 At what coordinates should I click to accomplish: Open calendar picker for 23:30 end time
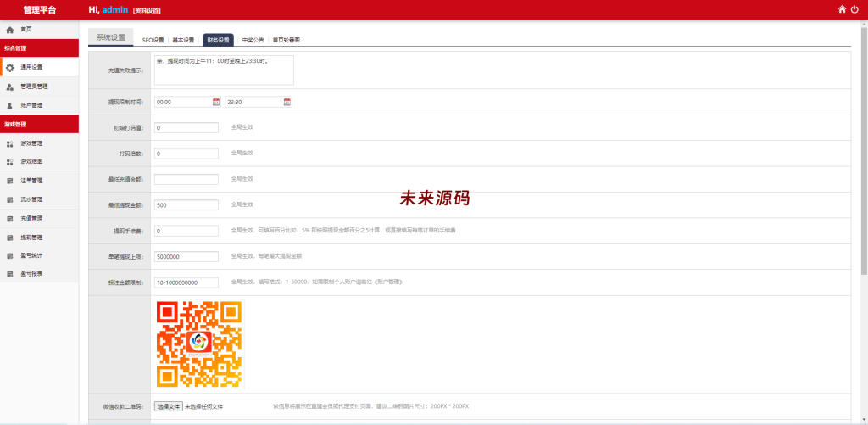pos(287,102)
